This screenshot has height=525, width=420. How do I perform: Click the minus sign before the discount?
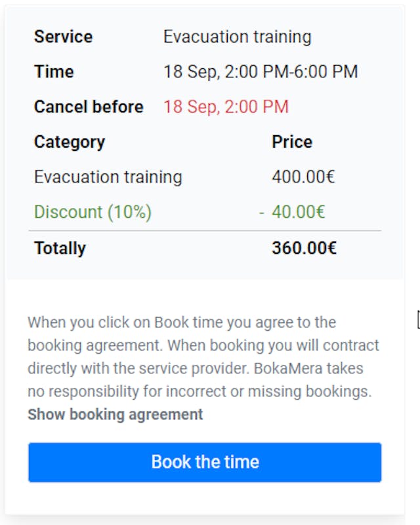pyautogui.click(x=262, y=212)
